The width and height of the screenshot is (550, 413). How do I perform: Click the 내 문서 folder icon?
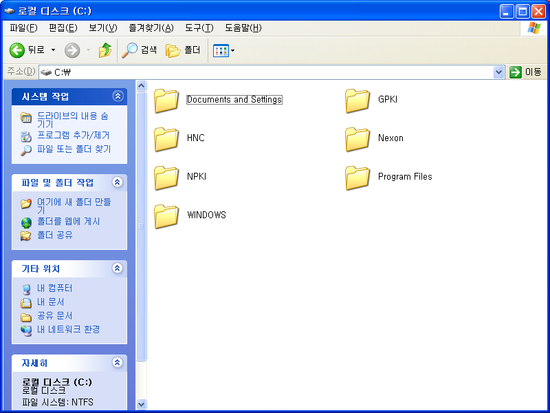(26, 303)
